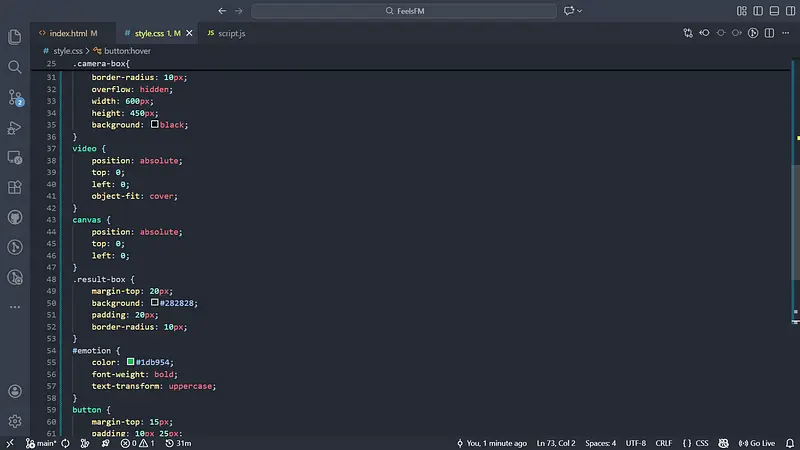Close the style.css tab
The image size is (800, 450).
pyautogui.click(x=190, y=33)
